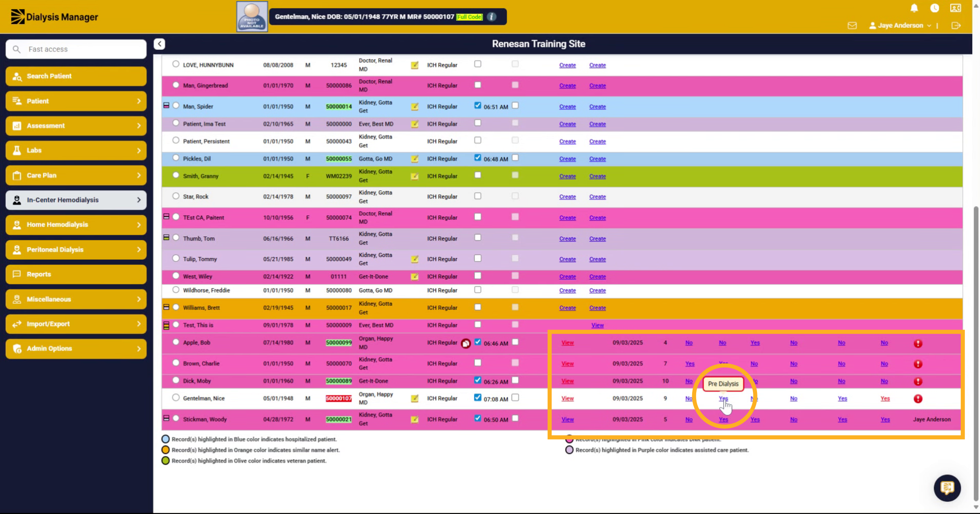Click the note icon for Stickman, Woody
The width and height of the screenshot is (980, 514).
pos(414,419)
